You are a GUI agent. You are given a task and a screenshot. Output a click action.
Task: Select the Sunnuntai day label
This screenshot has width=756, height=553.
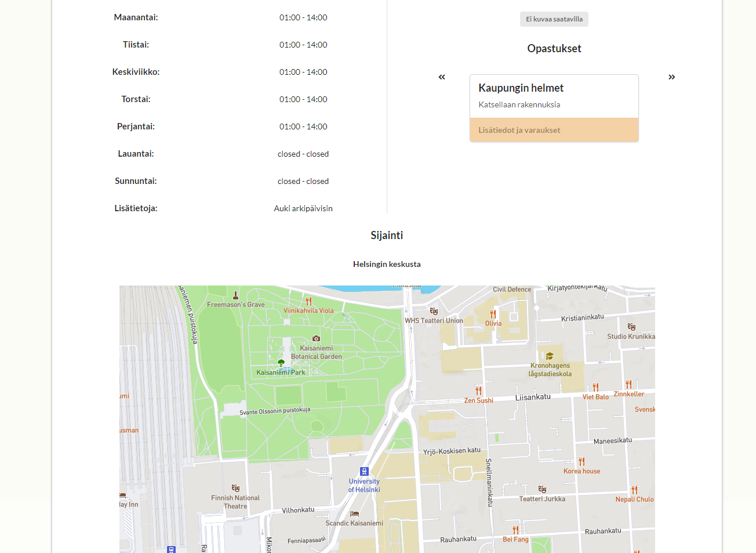tap(136, 181)
